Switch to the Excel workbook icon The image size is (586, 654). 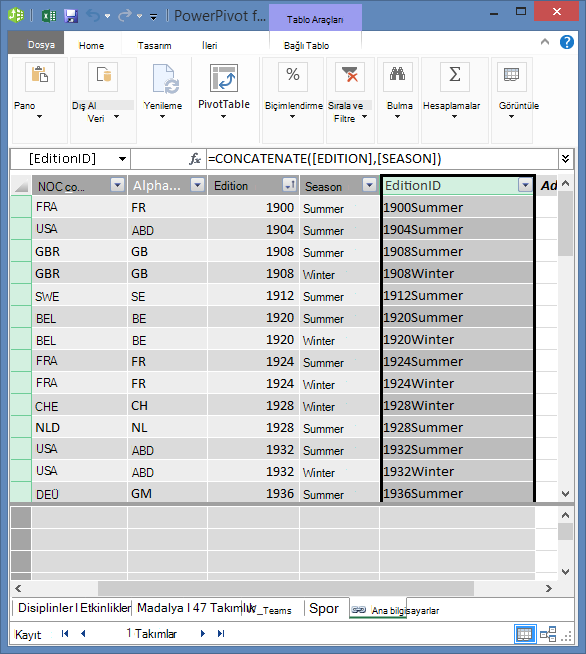49,16
